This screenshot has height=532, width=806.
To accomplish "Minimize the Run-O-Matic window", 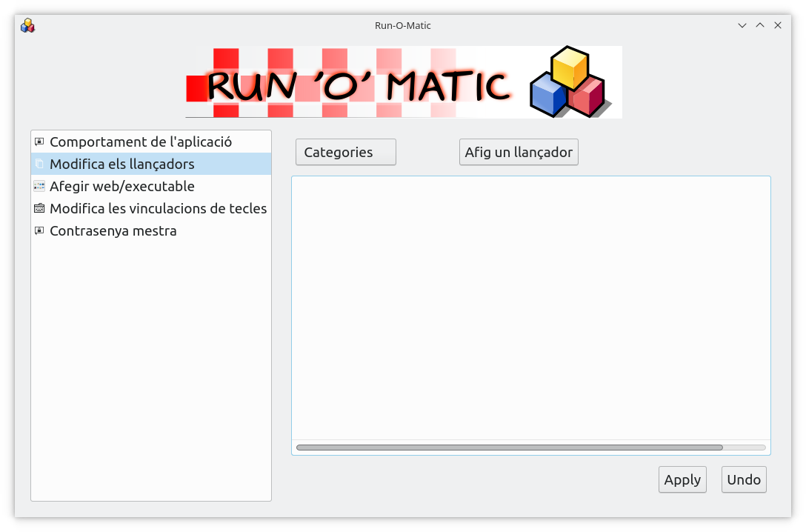I will click(742, 25).
